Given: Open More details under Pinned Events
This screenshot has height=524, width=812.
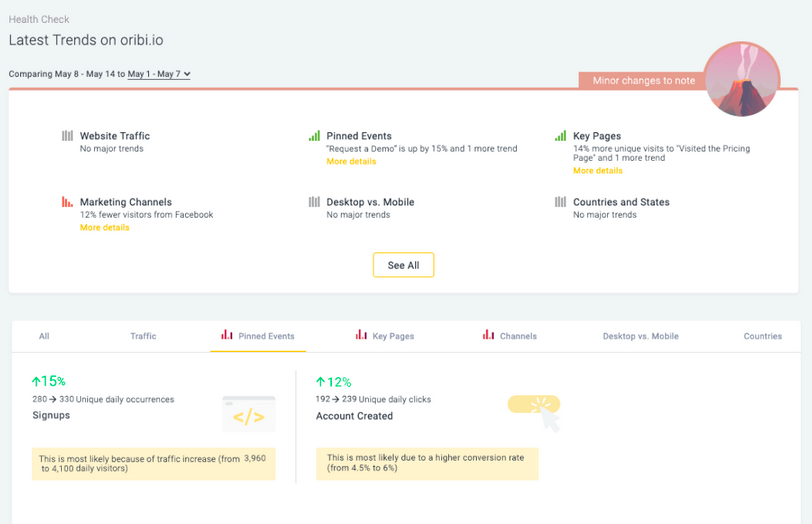Looking at the screenshot, I should click(351, 162).
